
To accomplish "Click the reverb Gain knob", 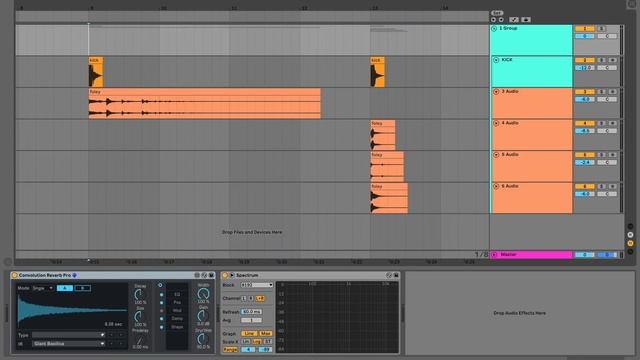I will pos(203,316).
